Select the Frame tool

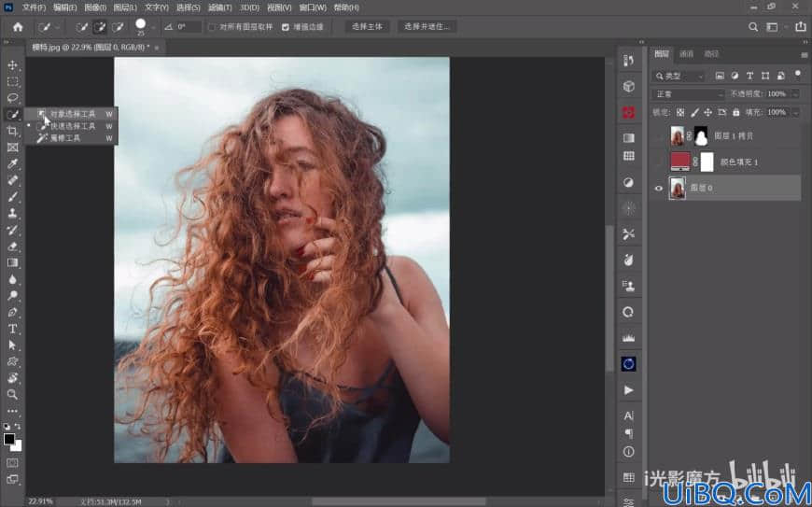tap(12, 148)
